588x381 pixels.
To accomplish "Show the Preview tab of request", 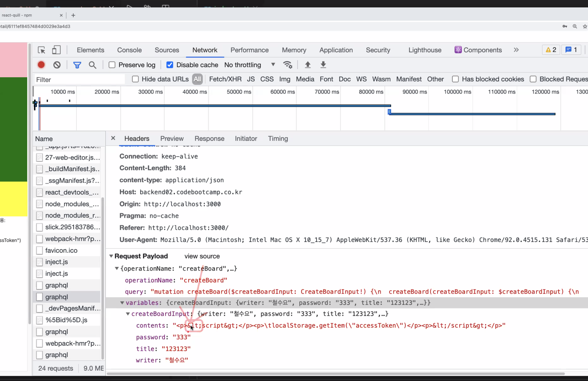I will (172, 139).
